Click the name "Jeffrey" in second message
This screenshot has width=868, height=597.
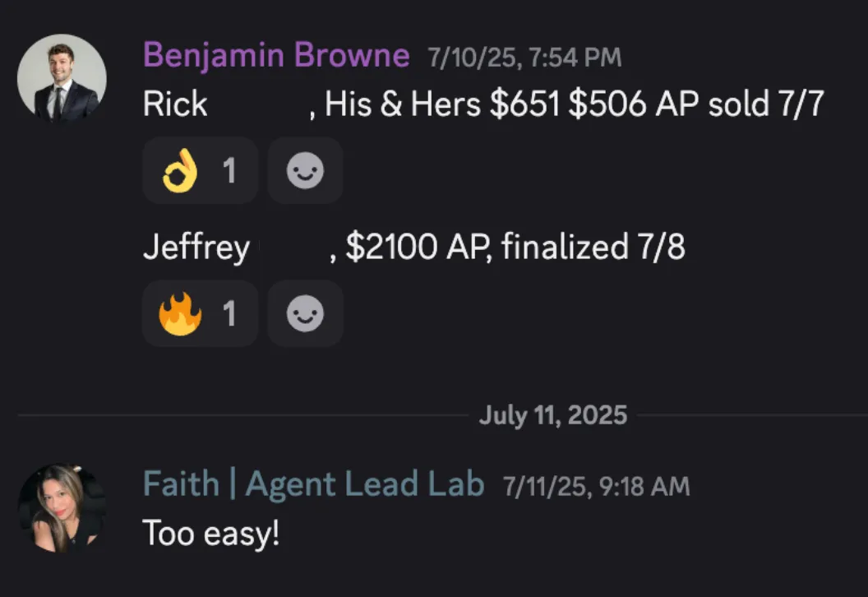click(196, 248)
